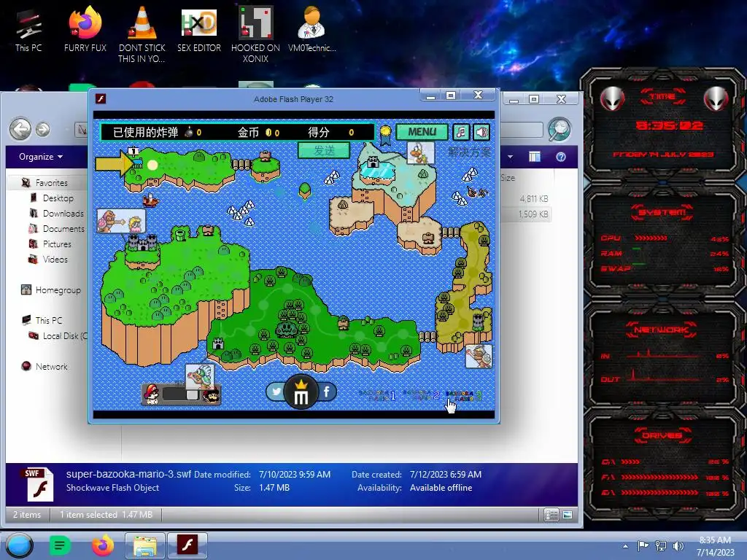The image size is (747, 560).
Task: Open the Twitter share button
Action: pyautogui.click(x=276, y=392)
